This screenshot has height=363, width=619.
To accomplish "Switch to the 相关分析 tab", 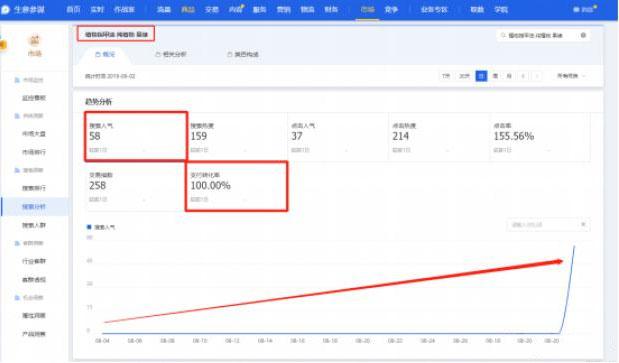I will (x=171, y=54).
